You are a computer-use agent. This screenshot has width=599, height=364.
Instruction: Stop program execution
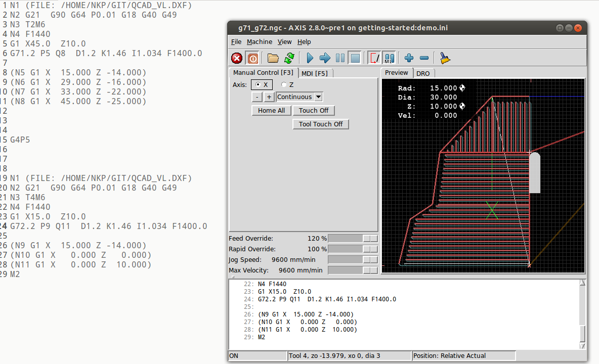tap(355, 58)
